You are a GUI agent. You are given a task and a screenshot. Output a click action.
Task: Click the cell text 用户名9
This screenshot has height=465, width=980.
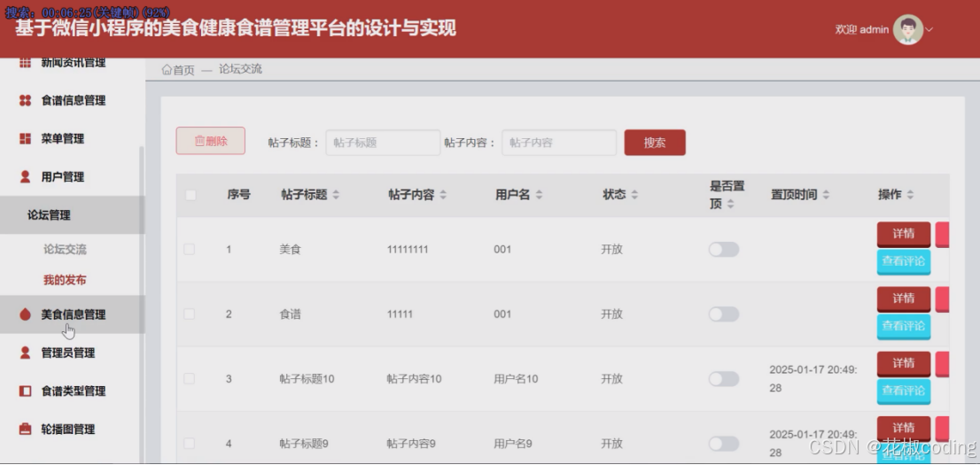point(513,444)
